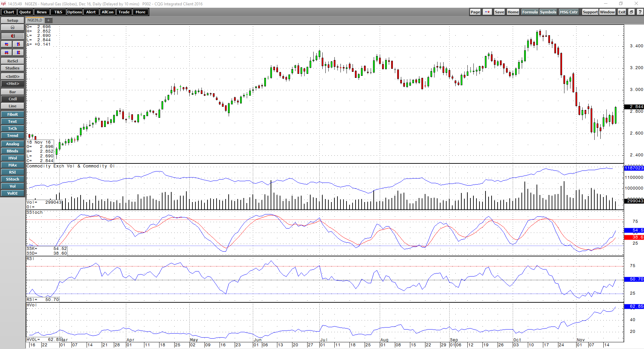Click the 54.5 SSK value label
This screenshot has height=349, width=644.
(634, 230)
